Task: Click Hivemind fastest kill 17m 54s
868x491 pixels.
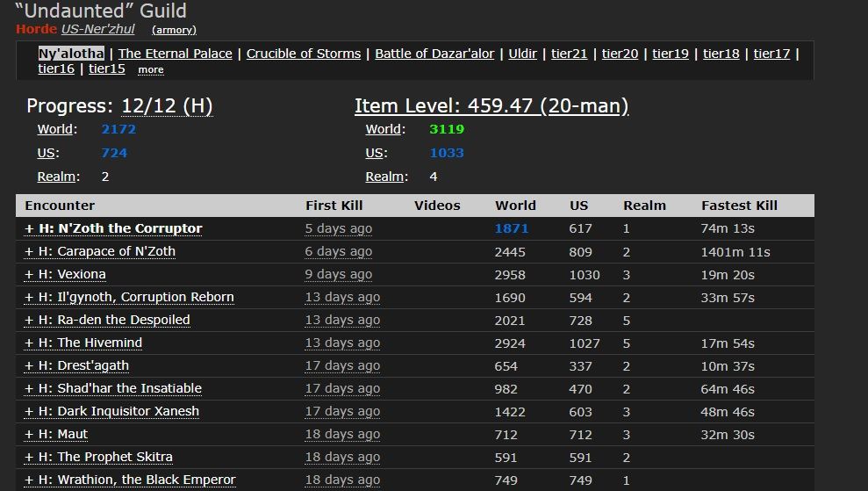Action: 728,343
